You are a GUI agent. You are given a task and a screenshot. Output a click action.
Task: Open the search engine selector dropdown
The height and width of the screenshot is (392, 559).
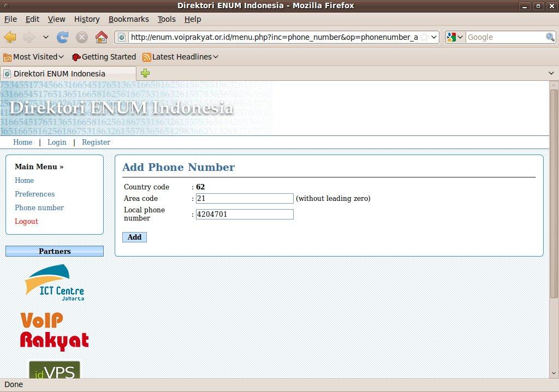click(455, 37)
